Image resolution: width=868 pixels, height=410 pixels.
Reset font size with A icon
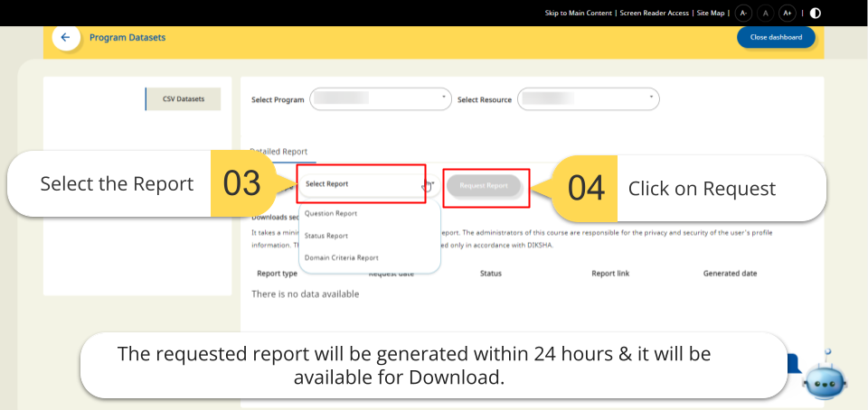pos(765,13)
